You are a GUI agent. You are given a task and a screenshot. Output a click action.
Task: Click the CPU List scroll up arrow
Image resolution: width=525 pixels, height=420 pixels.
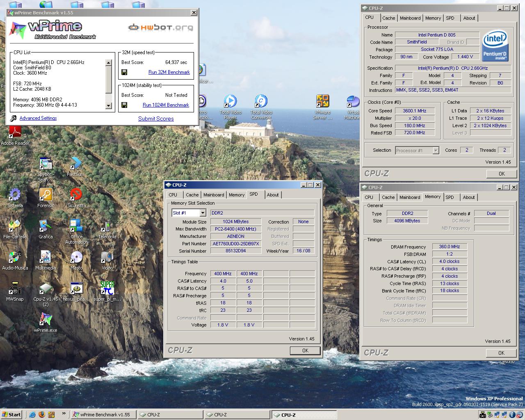click(109, 63)
